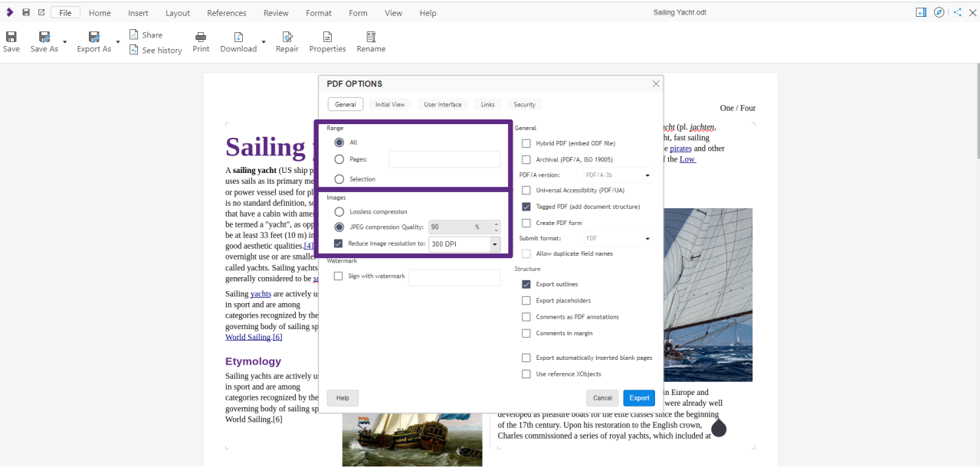Open the Share panel
The width and height of the screenshot is (980, 467).
(146, 34)
